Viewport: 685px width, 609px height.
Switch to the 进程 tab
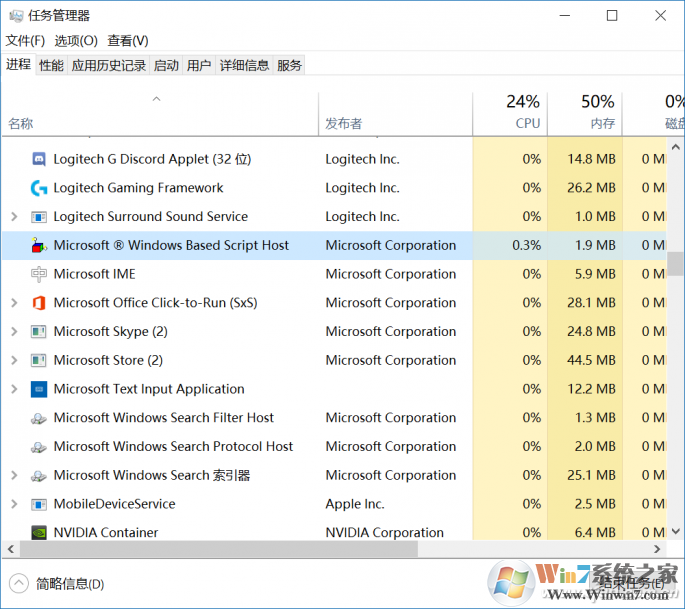(18, 64)
